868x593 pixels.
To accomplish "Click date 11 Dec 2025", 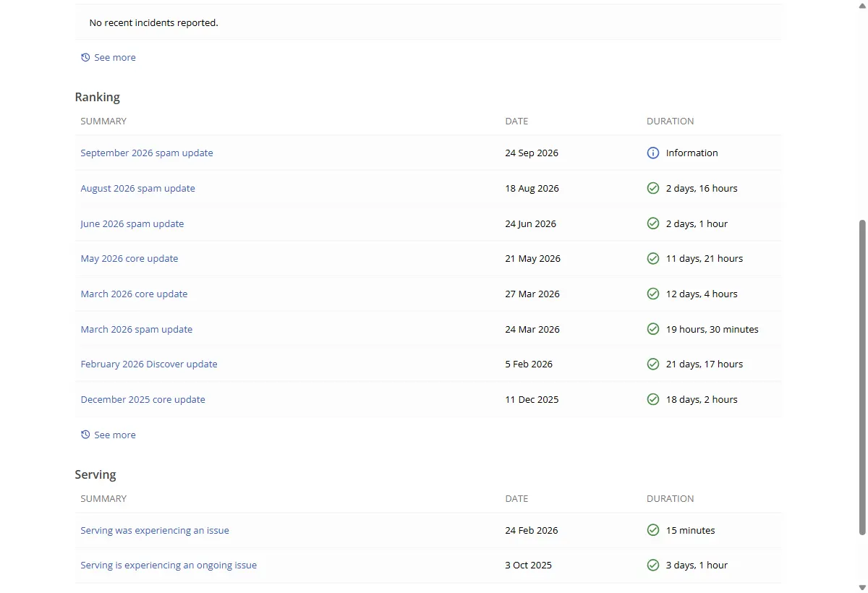I will pyautogui.click(x=532, y=399).
